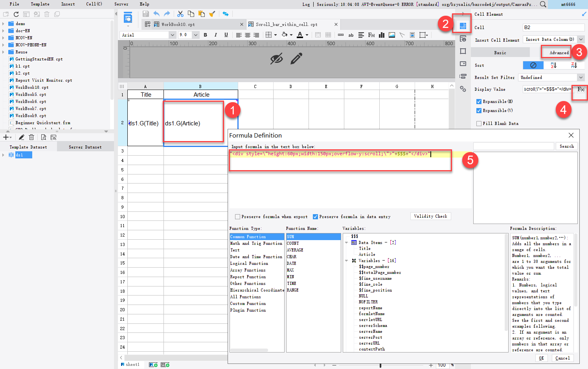The height and width of the screenshot is (369, 588).
Task: Apply bold formatting
Action: (205, 35)
